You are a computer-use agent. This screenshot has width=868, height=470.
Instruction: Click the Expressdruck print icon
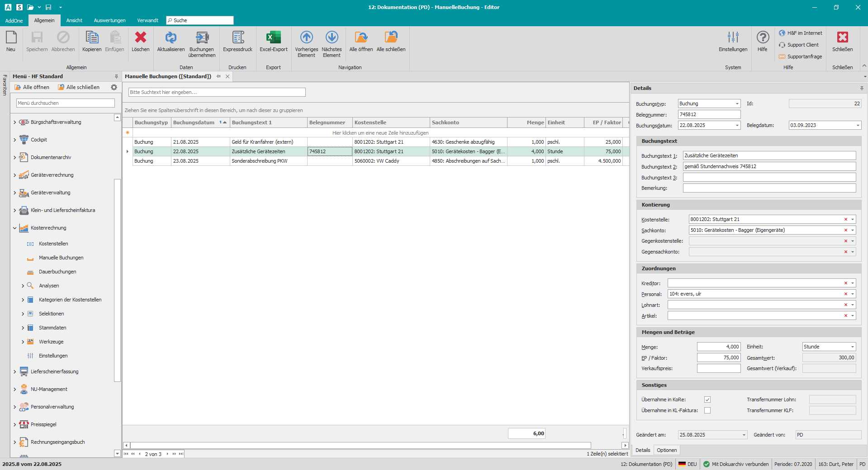point(237,38)
